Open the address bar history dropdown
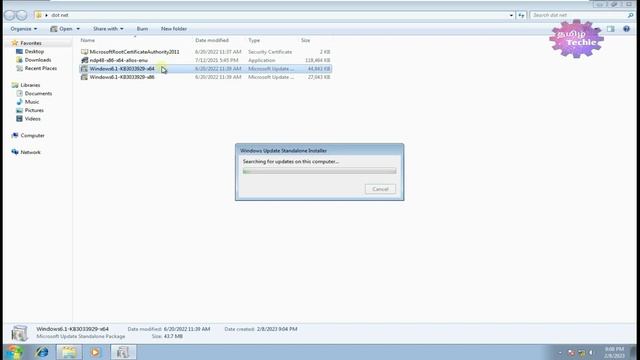This screenshot has height=360, width=640. 511,15
